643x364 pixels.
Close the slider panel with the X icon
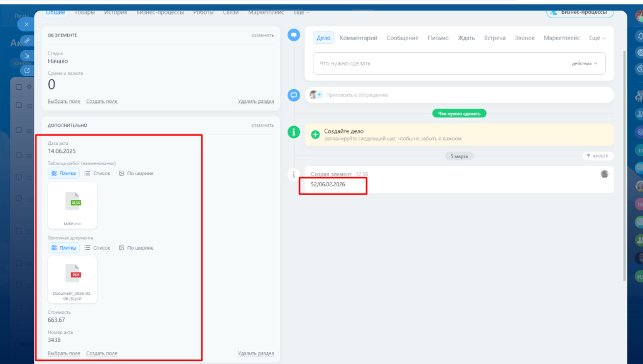pos(26,24)
